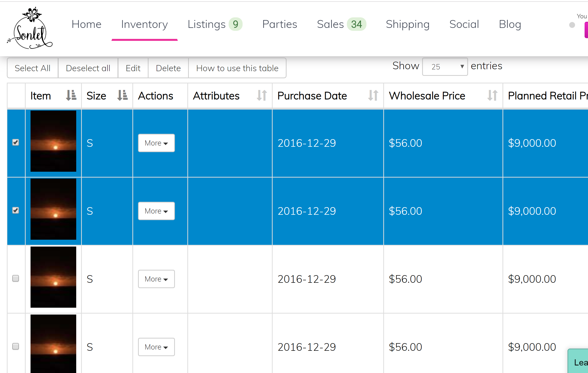Open the Shipping tab

click(x=407, y=24)
